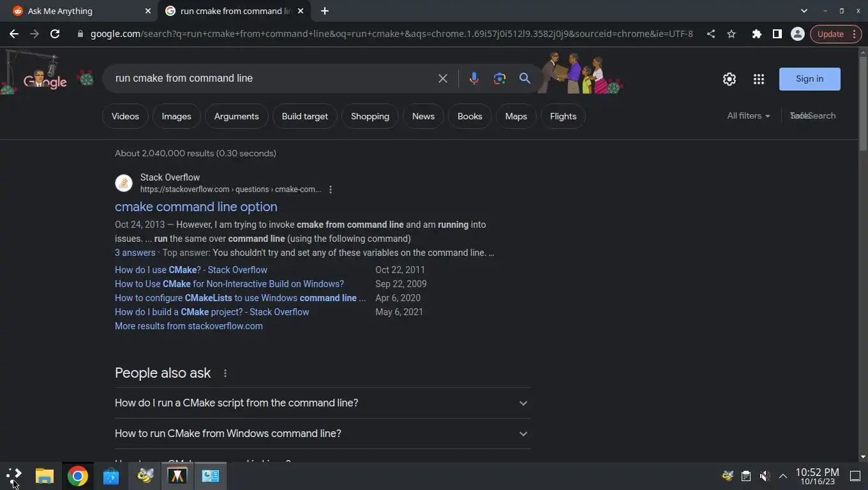The image size is (868, 490).
Task: Click the show desktop icon
Action: (855, 476)
